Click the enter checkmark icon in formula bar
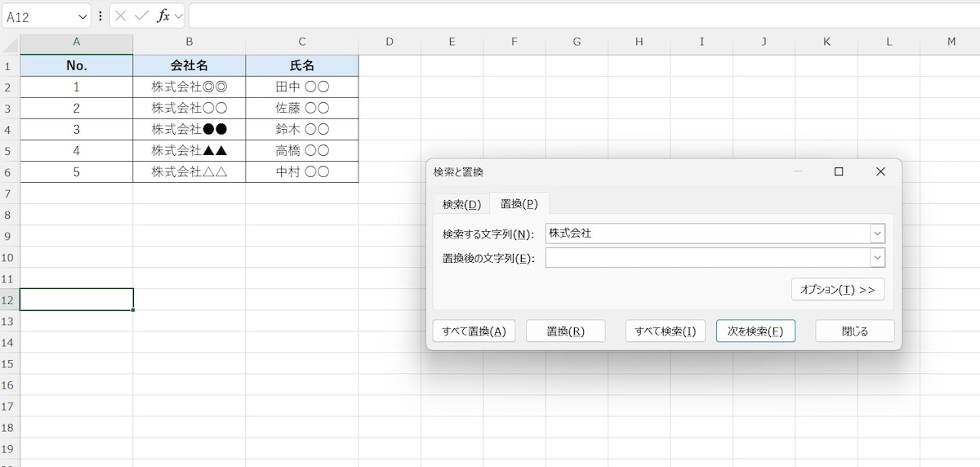The height and width of the screenshot is (467, 980). pos(141,16)
